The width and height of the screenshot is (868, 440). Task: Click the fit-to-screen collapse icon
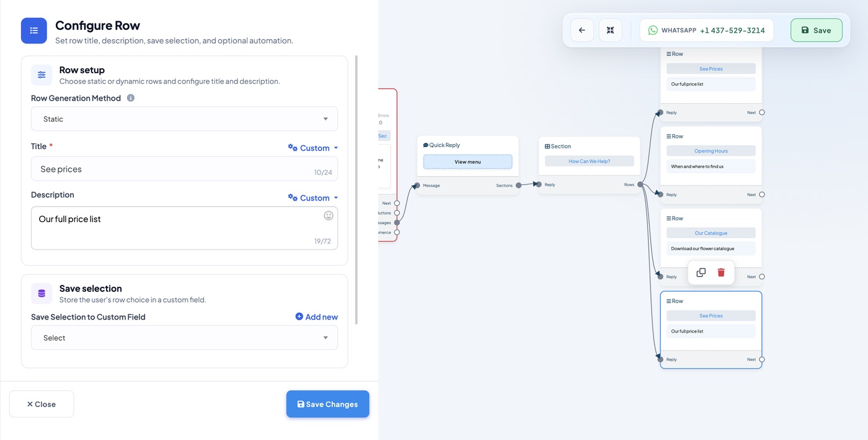pos(610,30)
